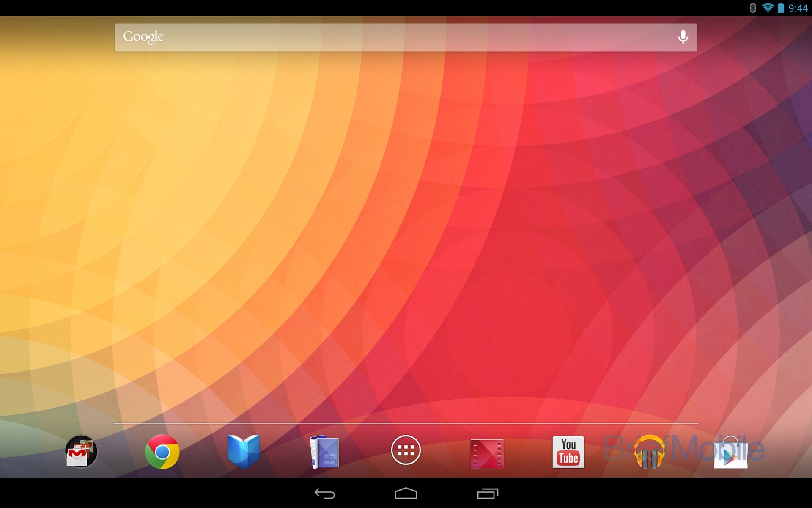Image resolution: width=812 pixels, height=508 pixels.
Task: Tap the voice search microphone
Action: click(683, 37)
